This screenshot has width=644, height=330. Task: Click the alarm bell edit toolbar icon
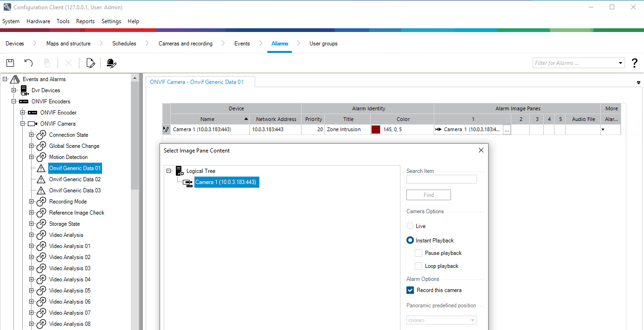pos(111,63)
